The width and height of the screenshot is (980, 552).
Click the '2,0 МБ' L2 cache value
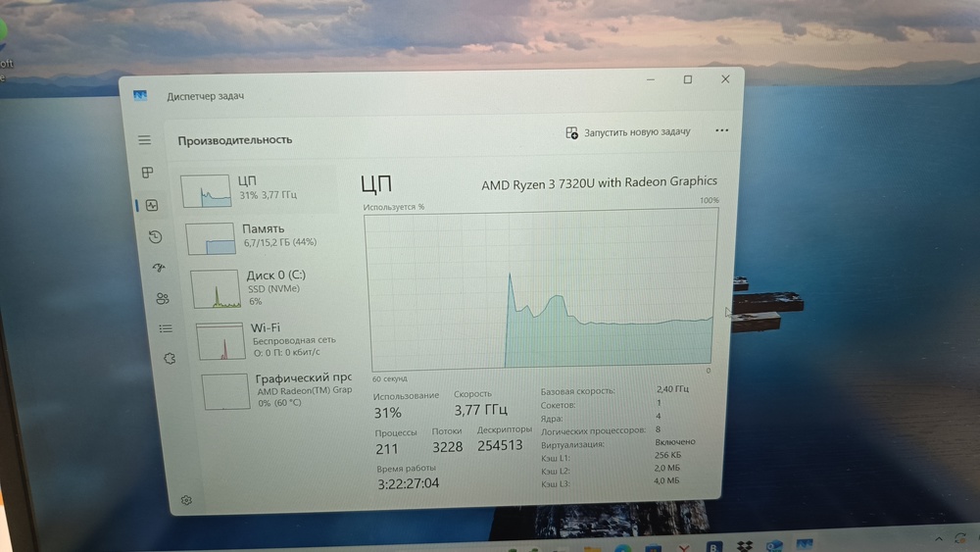(666, 468)
